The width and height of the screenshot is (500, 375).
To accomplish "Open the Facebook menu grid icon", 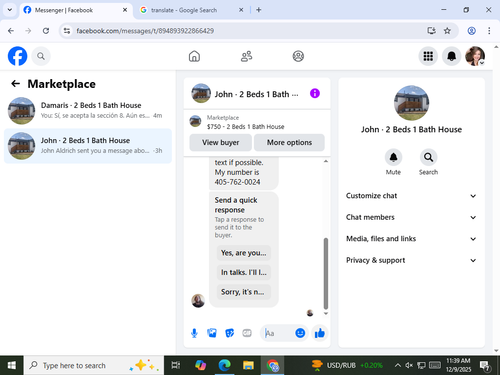I will (428, 56).
